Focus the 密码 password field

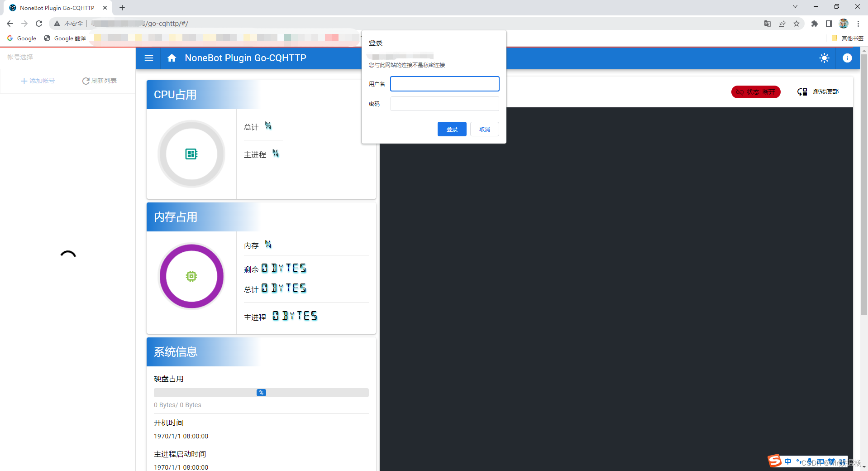click(444, 104)
